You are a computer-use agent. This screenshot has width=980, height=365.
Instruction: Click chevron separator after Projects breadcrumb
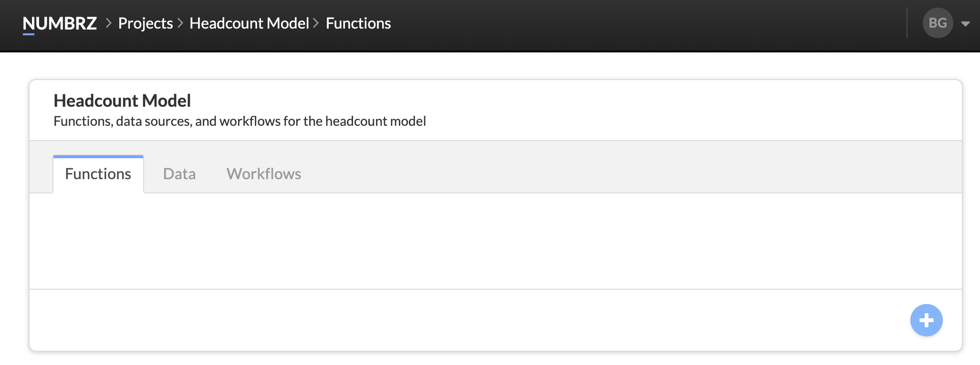(180, 23)
